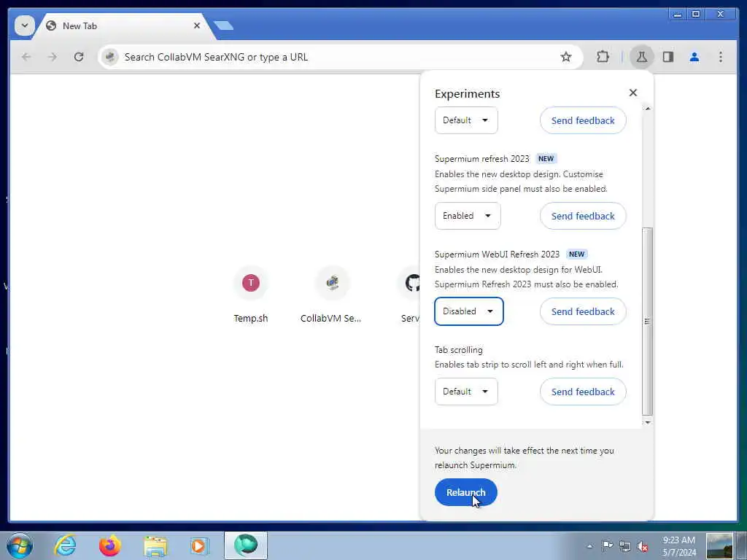Screen dimensions: 747x560
Task: Reload the page
Action: (x=79, y=57)
